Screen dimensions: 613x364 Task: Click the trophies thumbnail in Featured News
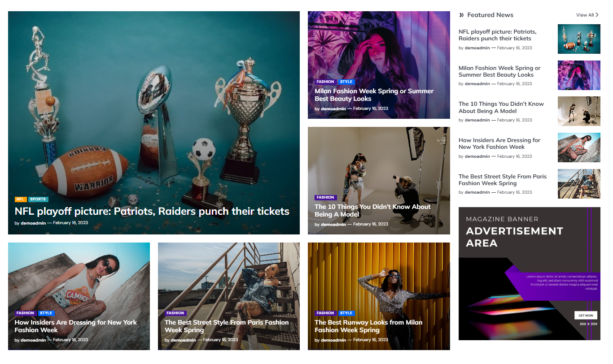(x=579, y=39)
